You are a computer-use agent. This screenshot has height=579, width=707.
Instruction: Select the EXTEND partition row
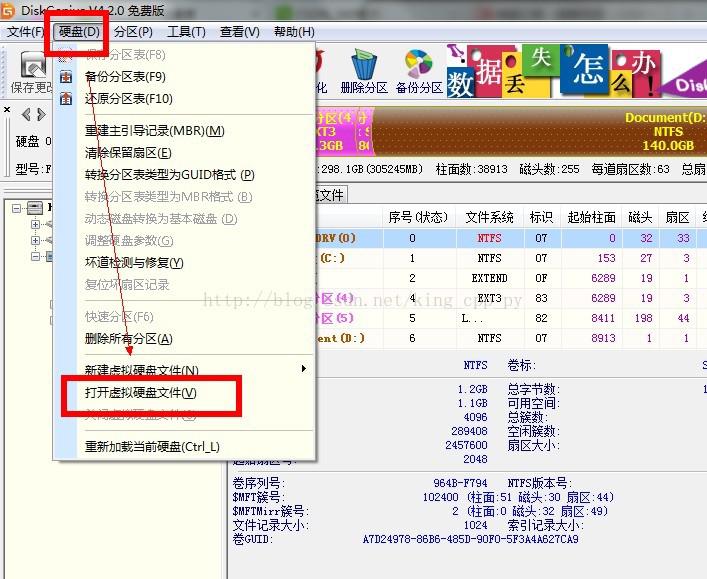(x=511, y=278)
